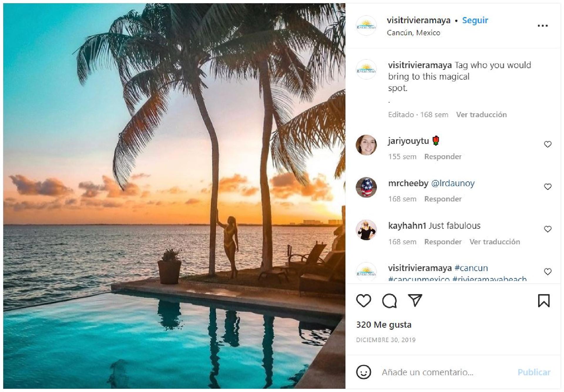Expand translation on kayhahn1's comment
The width and height of the screenshot is (564, 392).
(495, 242)
